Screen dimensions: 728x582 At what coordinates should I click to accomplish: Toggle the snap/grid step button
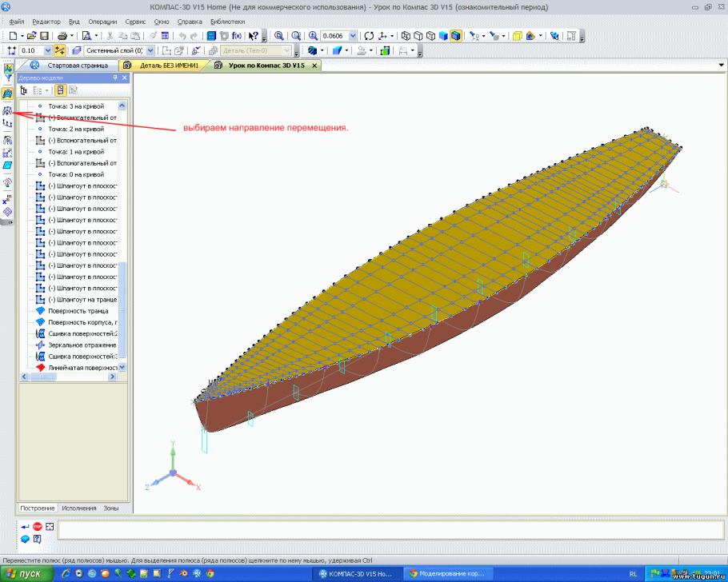coord(60,50)
